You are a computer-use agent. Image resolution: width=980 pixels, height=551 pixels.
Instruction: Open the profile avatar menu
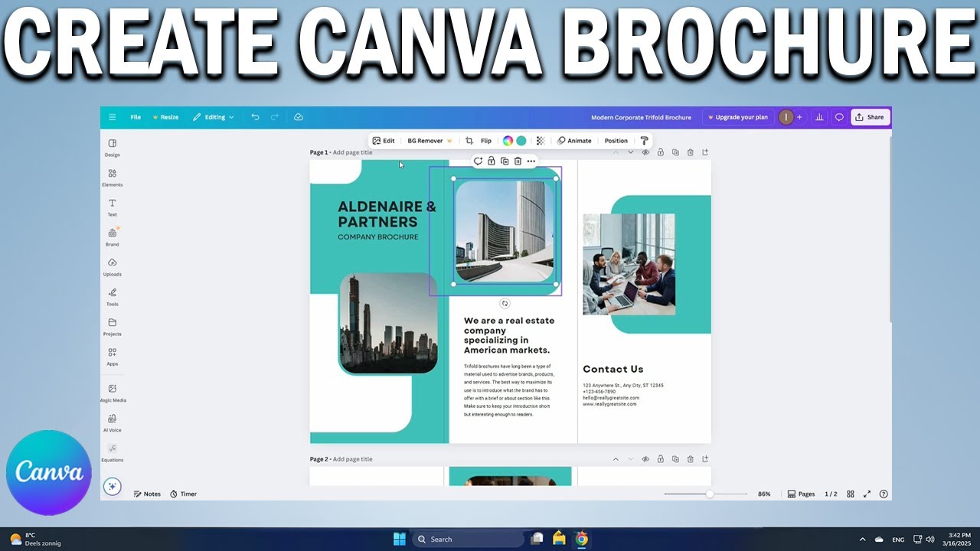tap(786, 117)
